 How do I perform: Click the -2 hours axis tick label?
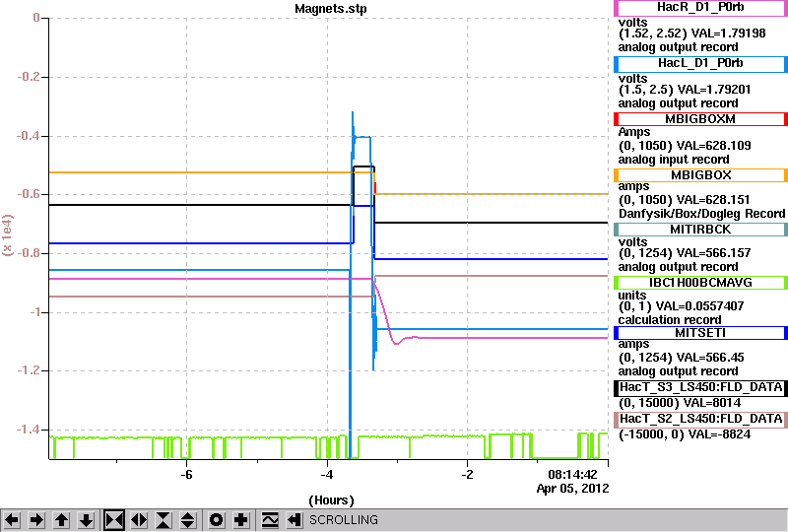click(x=467, y=474)
